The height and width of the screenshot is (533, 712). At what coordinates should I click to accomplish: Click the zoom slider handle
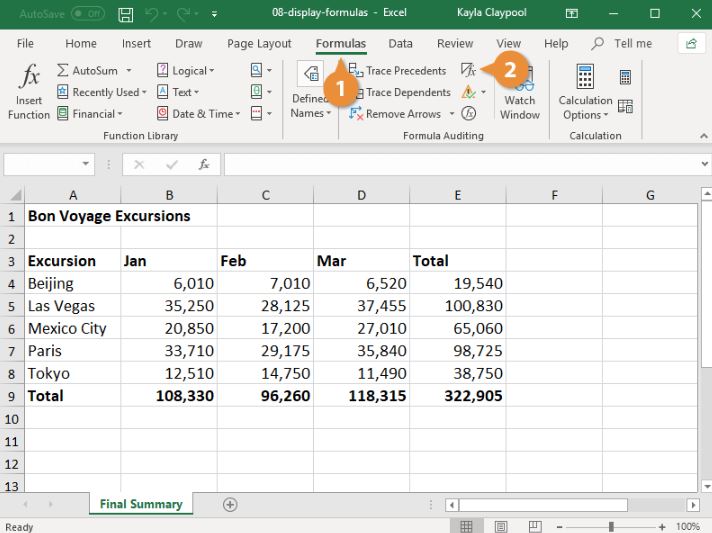click(x=612, y=527)
